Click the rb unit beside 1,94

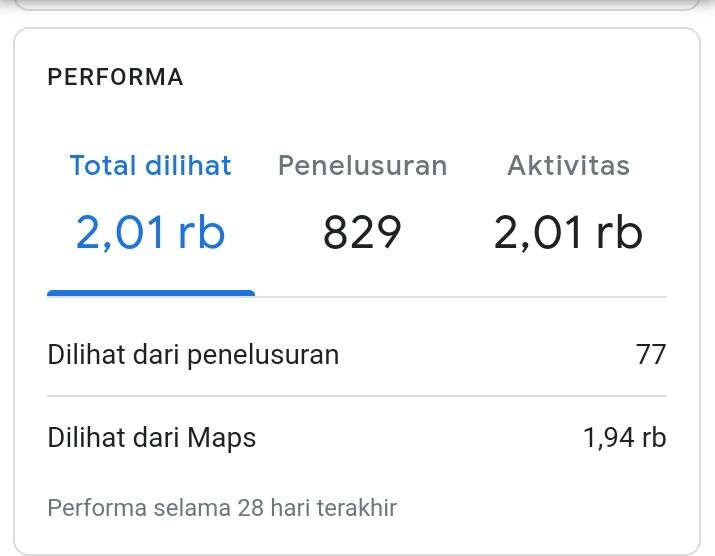coord(654,437)
